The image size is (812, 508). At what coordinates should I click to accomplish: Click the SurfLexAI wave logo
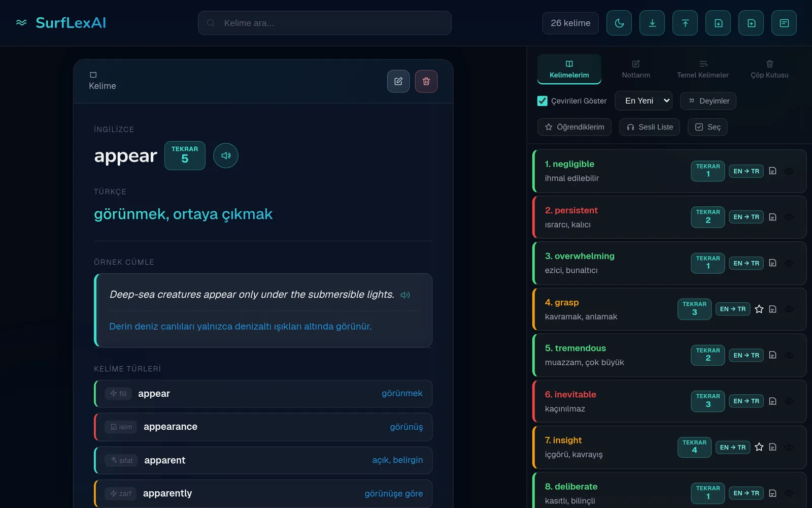(21, 23)
